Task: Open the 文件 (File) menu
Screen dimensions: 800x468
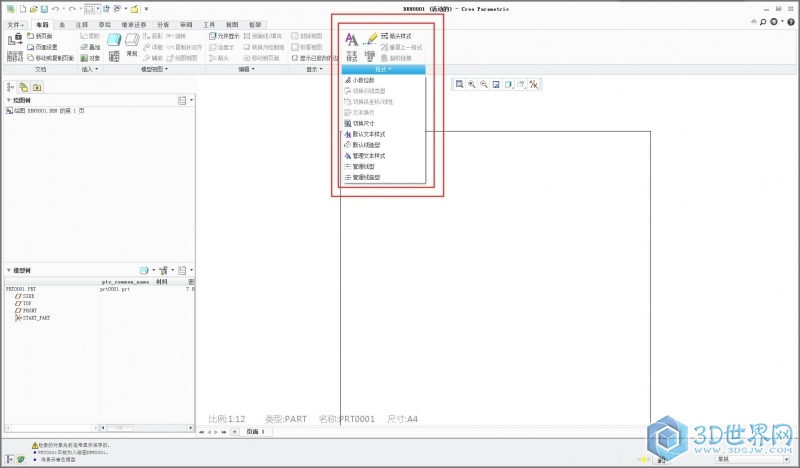Action: click(x=15, y=24)
